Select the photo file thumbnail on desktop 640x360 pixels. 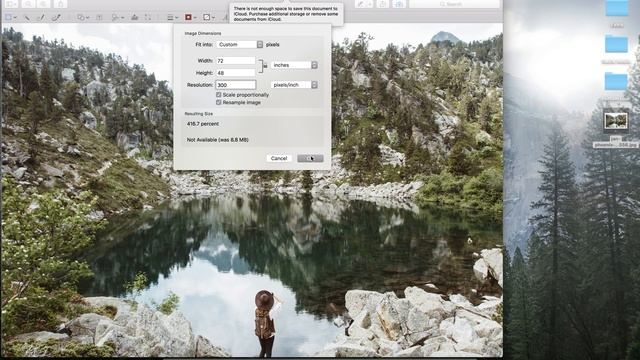tap(616, 121)
